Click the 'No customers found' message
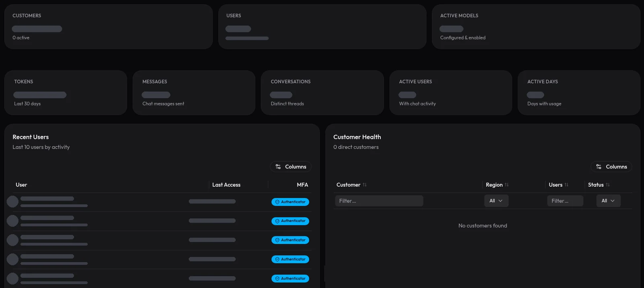 (483, 226)
